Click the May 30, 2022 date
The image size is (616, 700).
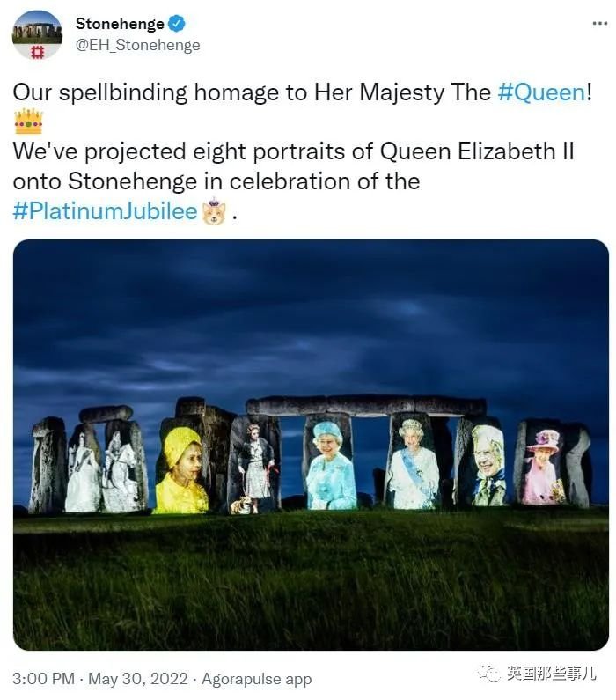(138, 679)
